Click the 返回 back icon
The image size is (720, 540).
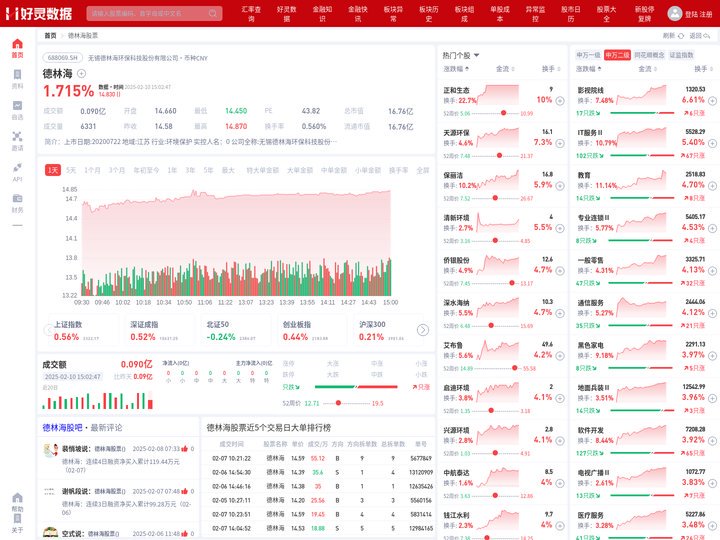coord(707,35)
